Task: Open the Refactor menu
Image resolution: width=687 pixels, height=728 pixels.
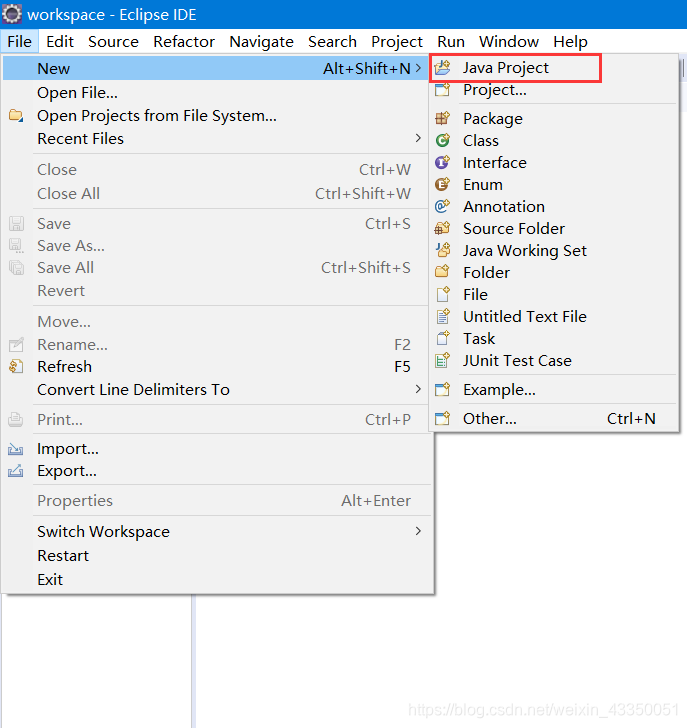Action: [184, 42]
